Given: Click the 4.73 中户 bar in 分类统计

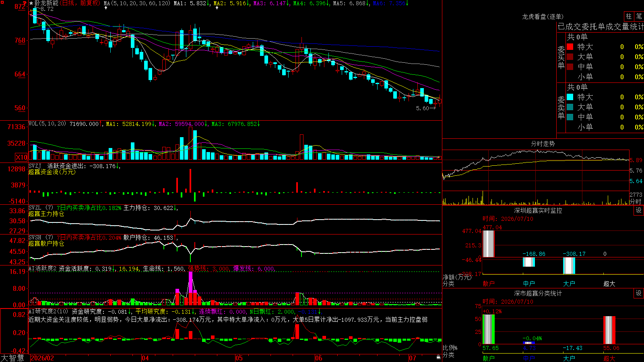Looking at the screenshot, I should pos(529,343).
